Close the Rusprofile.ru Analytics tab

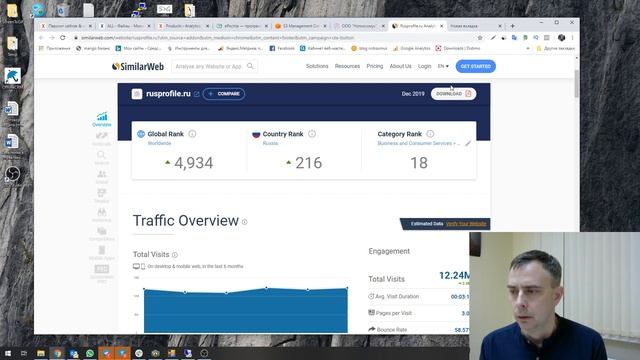click(x=442, y=26)
